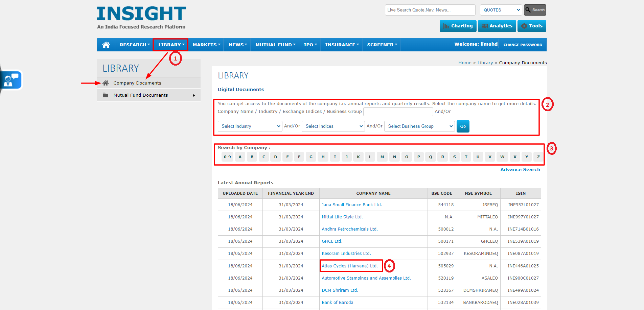Go to the Home icon in navigation bar

(106, 45)
